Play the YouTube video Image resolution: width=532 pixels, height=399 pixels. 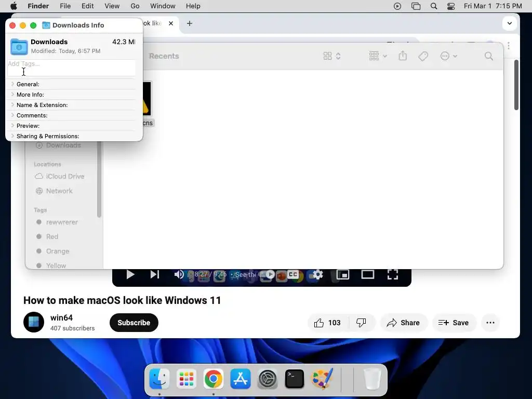point(130,274)
